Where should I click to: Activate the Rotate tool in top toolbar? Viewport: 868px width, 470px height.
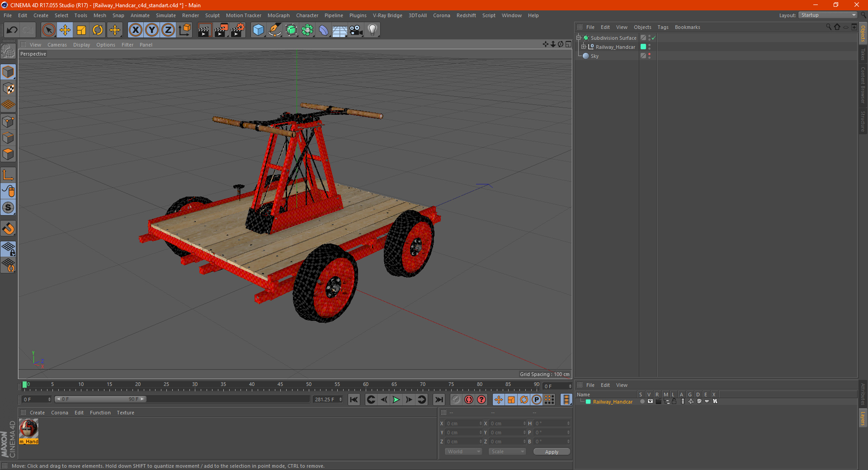click(x=98, y=30)
